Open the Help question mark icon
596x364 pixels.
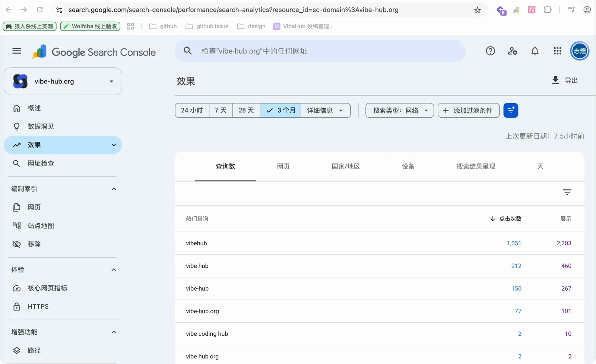click(490, 51)
